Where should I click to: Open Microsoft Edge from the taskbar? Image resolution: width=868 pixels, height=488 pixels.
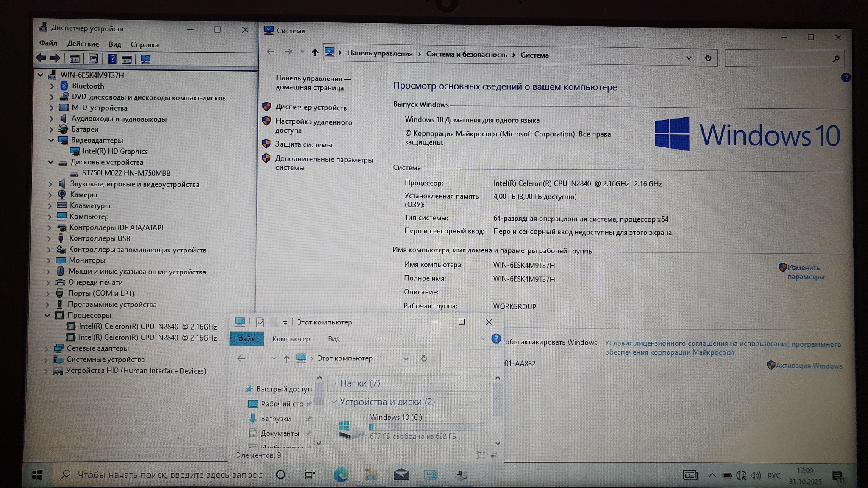coord(341,475)
